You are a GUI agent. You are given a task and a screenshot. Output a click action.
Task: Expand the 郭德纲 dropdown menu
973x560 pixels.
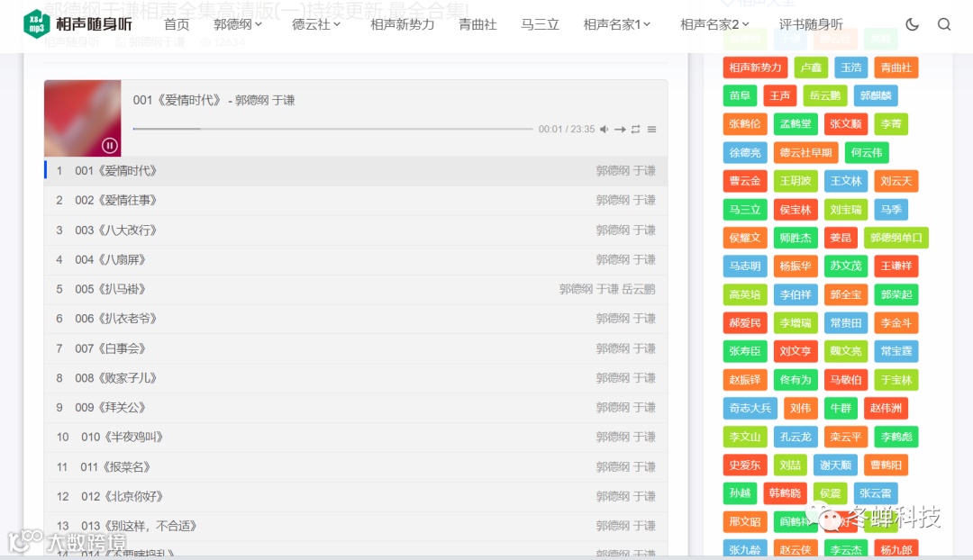coord(238,24)
